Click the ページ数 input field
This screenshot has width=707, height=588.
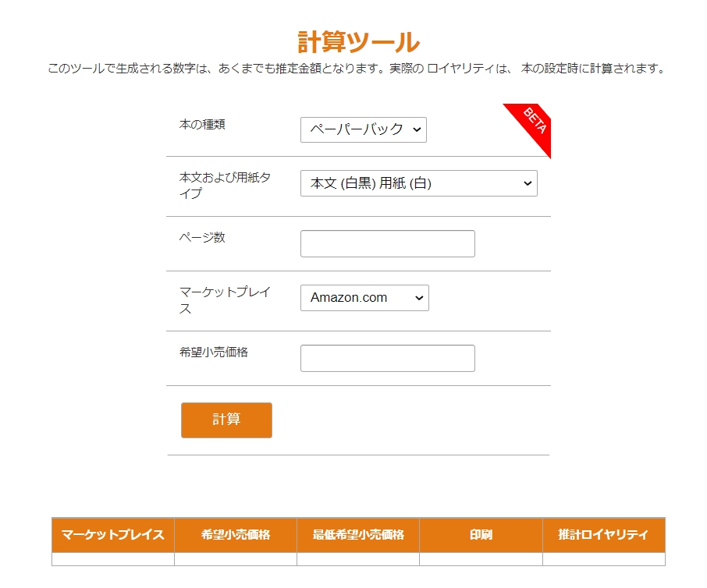coord(387,243)
